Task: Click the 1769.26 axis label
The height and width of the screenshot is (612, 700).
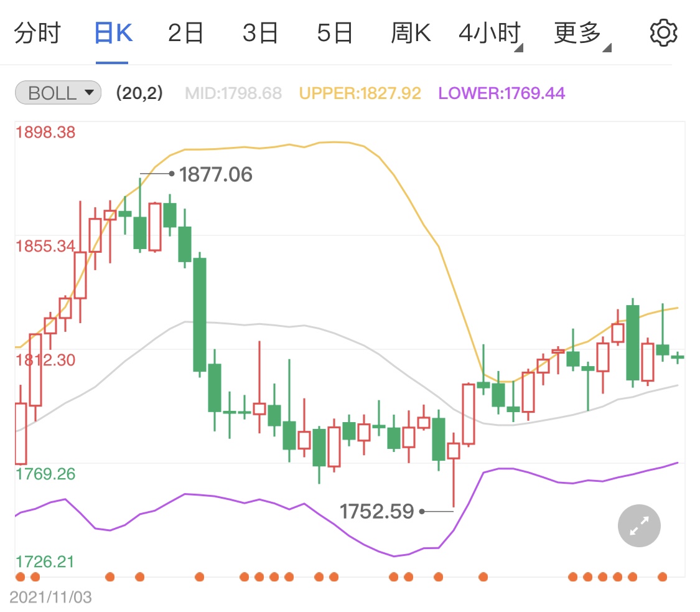Action: tap(45, 474)
